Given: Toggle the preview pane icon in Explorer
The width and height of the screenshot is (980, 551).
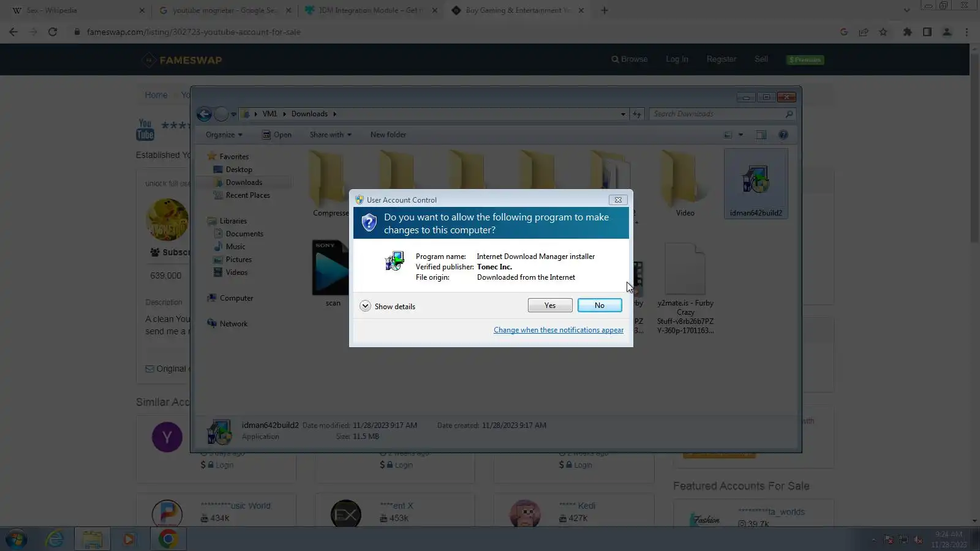Looking at the screenshot, I should point(761,135).
